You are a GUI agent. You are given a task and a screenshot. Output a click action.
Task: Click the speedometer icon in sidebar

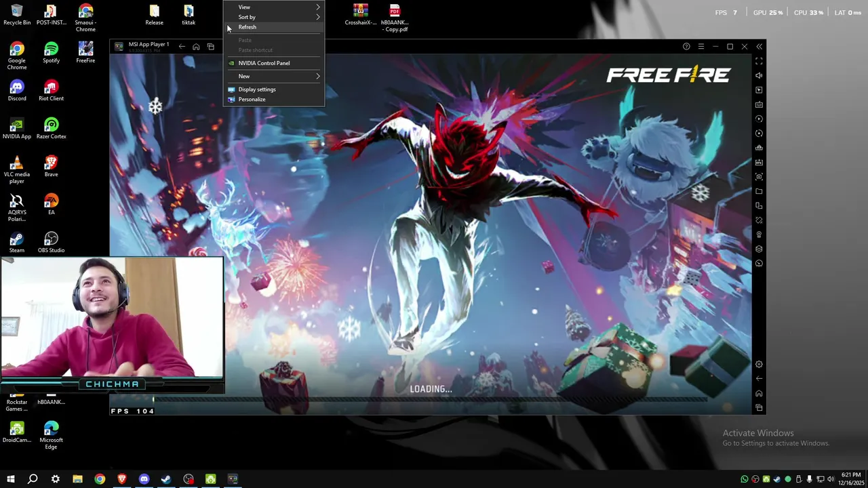pos(759,264)
